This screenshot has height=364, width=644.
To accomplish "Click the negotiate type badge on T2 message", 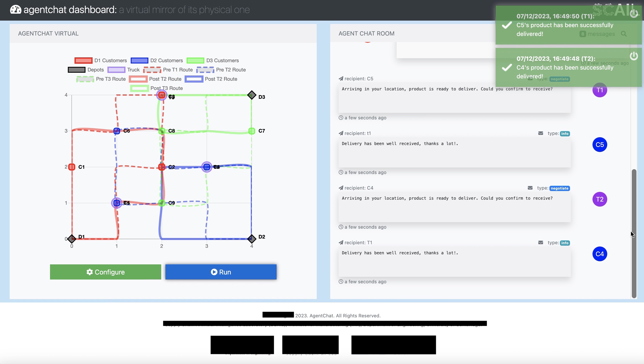I will tap(560, 188).
